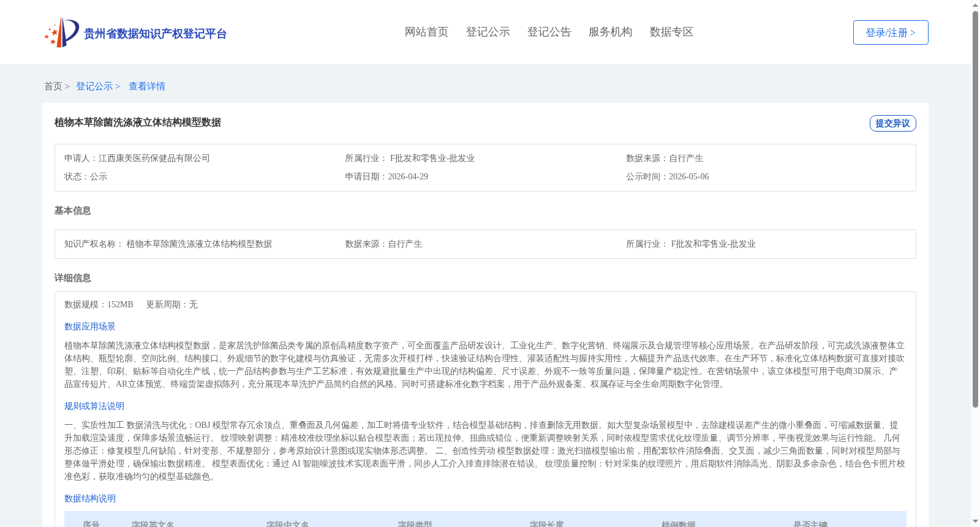Click 数据来源：自行产生 in 基本信息 box
The width and height of the screenshot is (980, 527).
[383, 244]
